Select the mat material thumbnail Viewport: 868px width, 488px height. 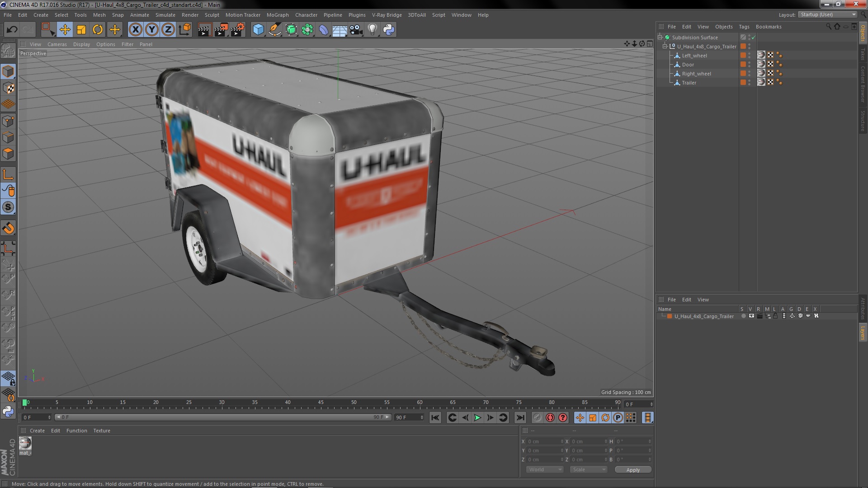(x=25, y=443)
